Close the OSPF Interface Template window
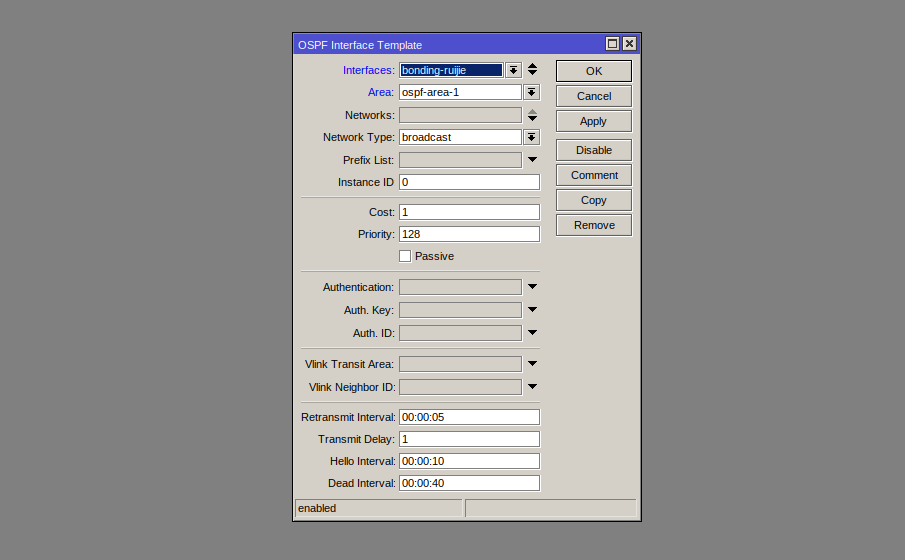 click(x=629, y=44)
